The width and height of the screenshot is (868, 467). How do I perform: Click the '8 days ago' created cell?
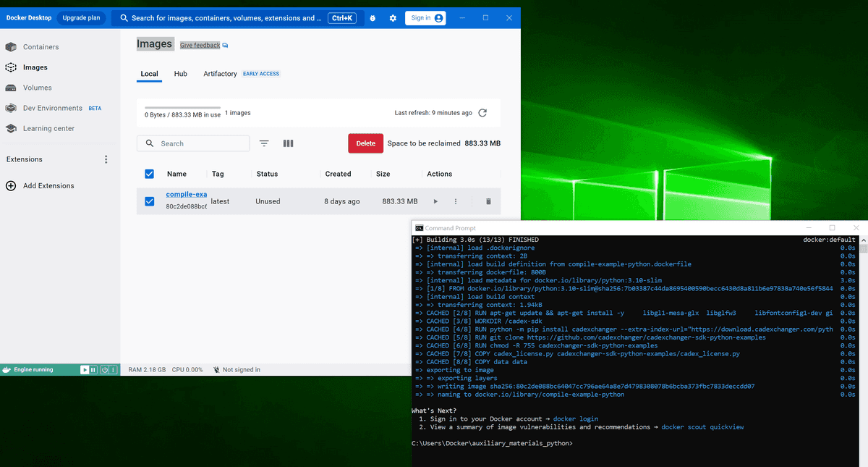pos(342,201)
